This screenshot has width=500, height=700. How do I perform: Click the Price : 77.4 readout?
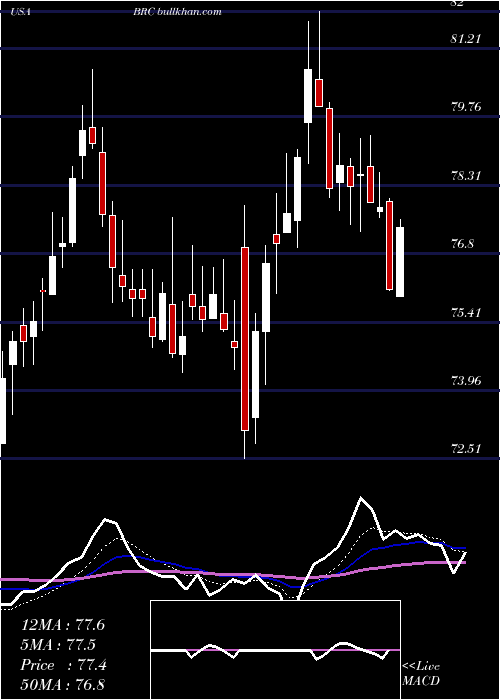(x=64, y=665)
